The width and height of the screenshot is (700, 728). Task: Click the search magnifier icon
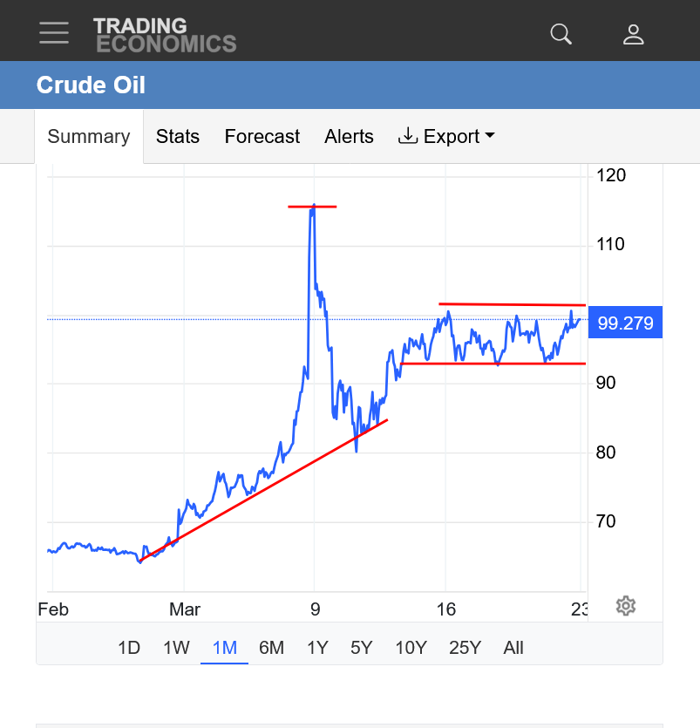click(561, 34)
